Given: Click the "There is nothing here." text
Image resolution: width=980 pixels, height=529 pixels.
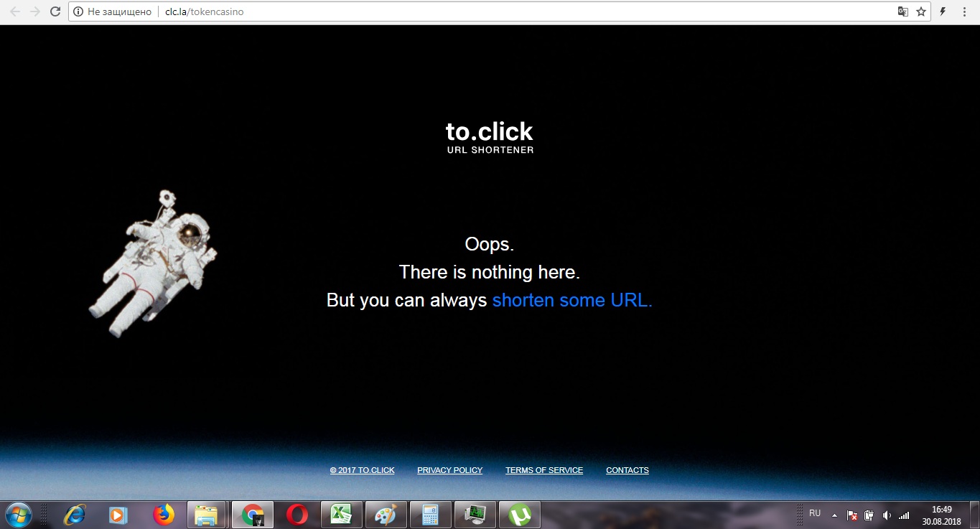Looking at the screenshot, I should [490, 273].
